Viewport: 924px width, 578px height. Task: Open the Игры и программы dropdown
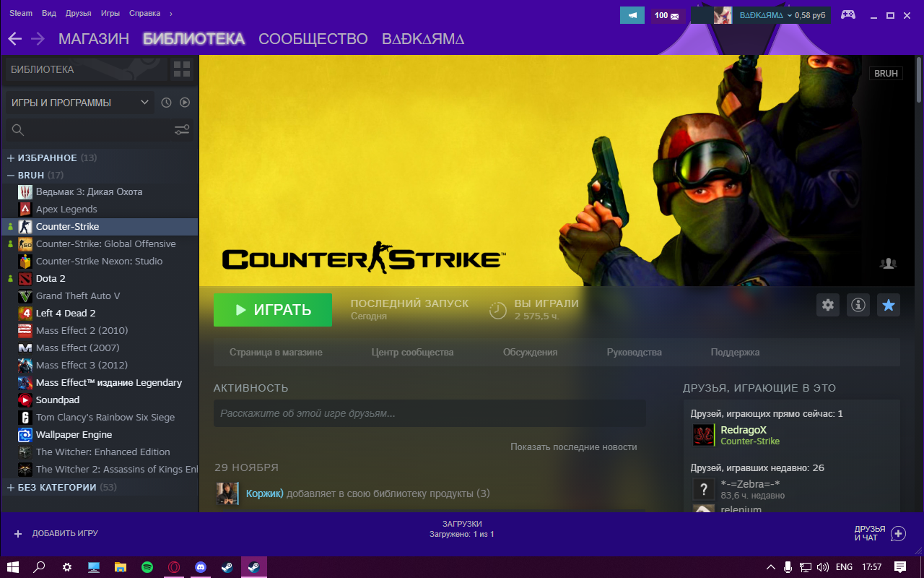tap(79, 103)
